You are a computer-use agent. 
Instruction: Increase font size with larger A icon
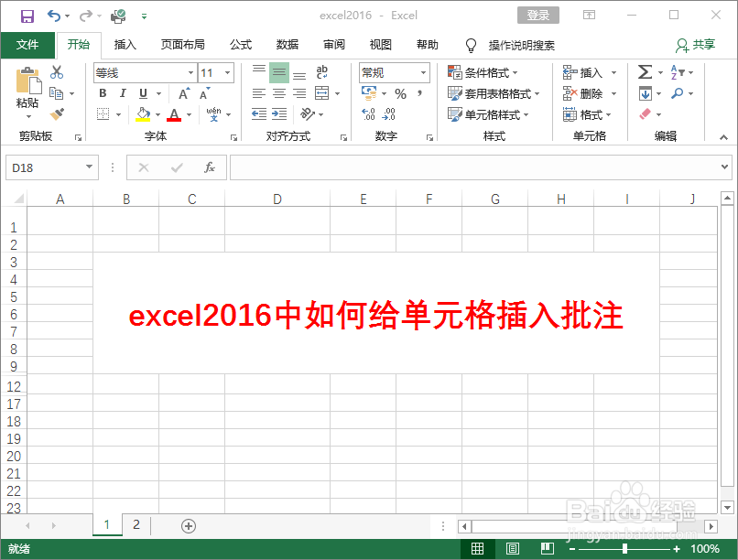pos(184,93)
